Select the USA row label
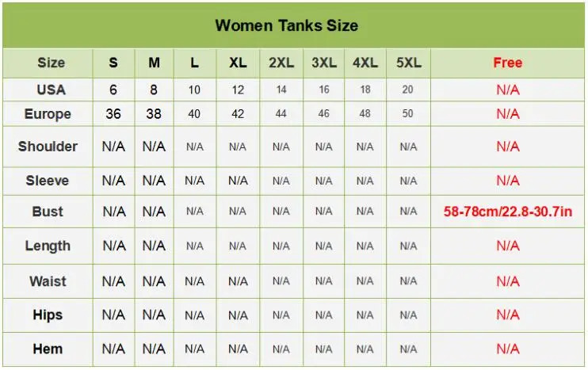 [x=51, y=90]
